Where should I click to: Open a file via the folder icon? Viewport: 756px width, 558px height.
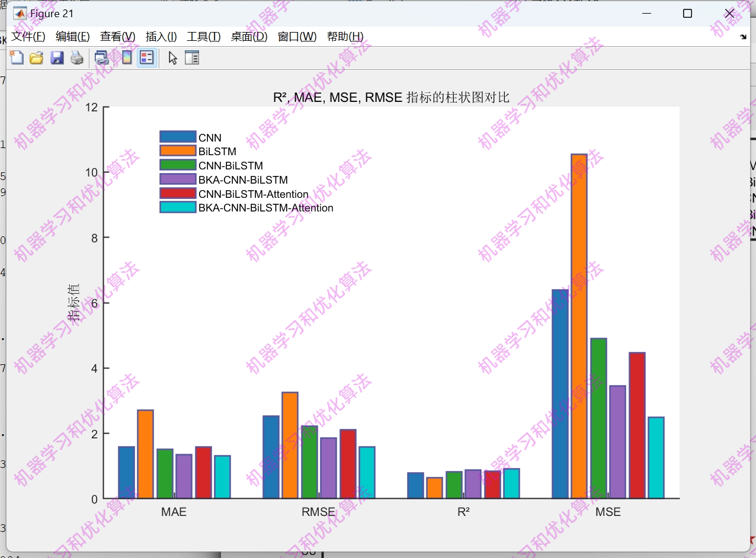point(37,57)
